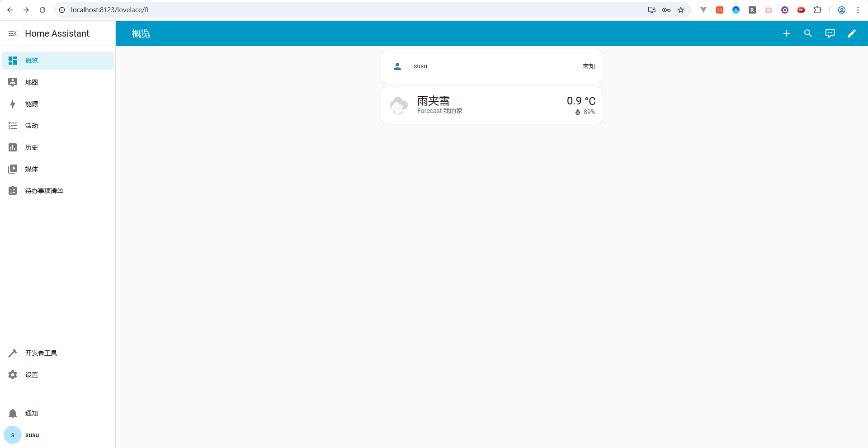Open 地图 in the sidebar
This screenshot has height=448, width=868.
pyautogui.click(x=32, y=82)
